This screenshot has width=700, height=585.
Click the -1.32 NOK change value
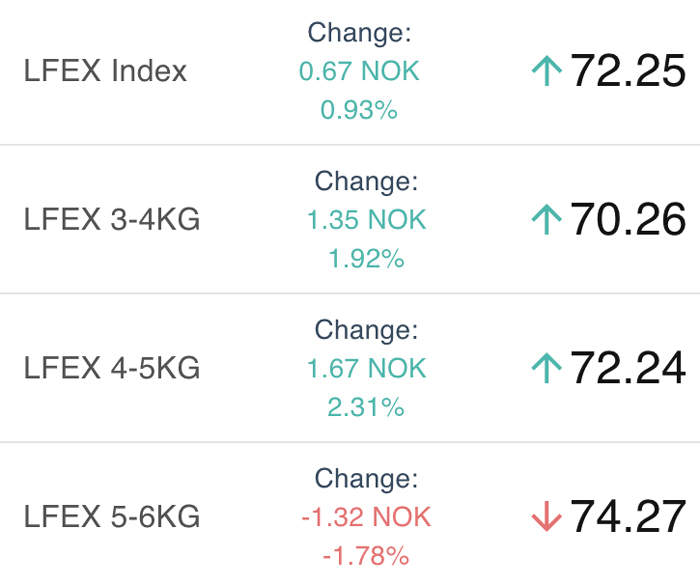(x=367, y=517)
